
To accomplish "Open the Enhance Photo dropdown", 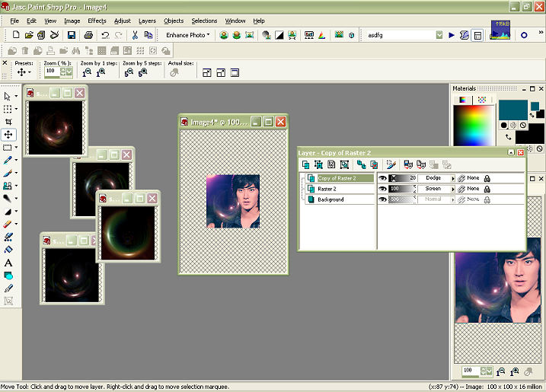I will 187,35.
